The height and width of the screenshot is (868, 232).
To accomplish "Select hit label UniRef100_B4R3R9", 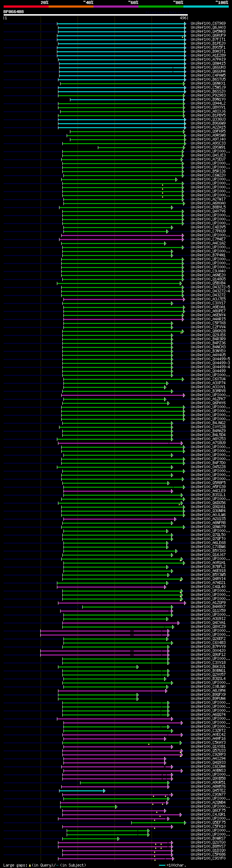I will pyautogui.click(x=208, y=339).
